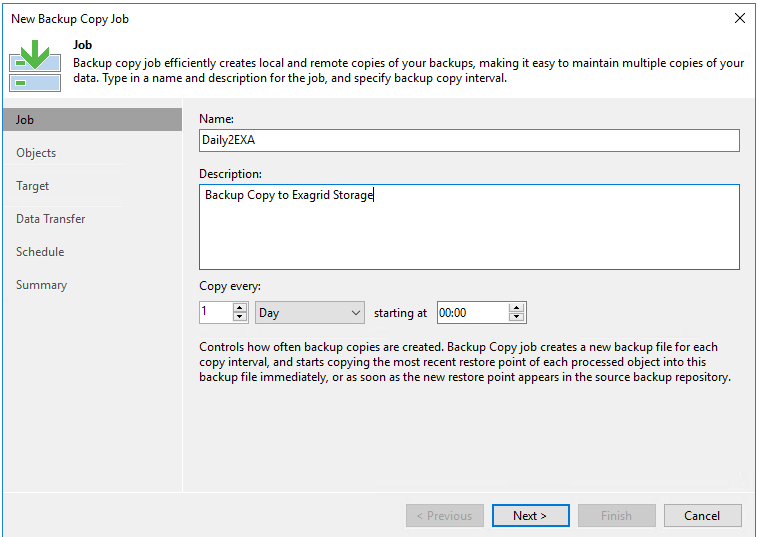
Task: Click inside the Description text area
Action: (x=469, y=227)
